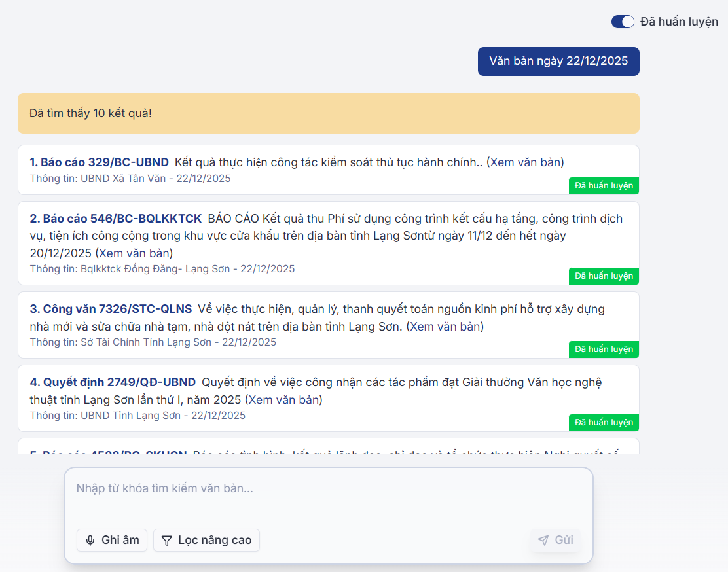Click the "Văn bản ngày 22/12/2025" message bubble

558,62
